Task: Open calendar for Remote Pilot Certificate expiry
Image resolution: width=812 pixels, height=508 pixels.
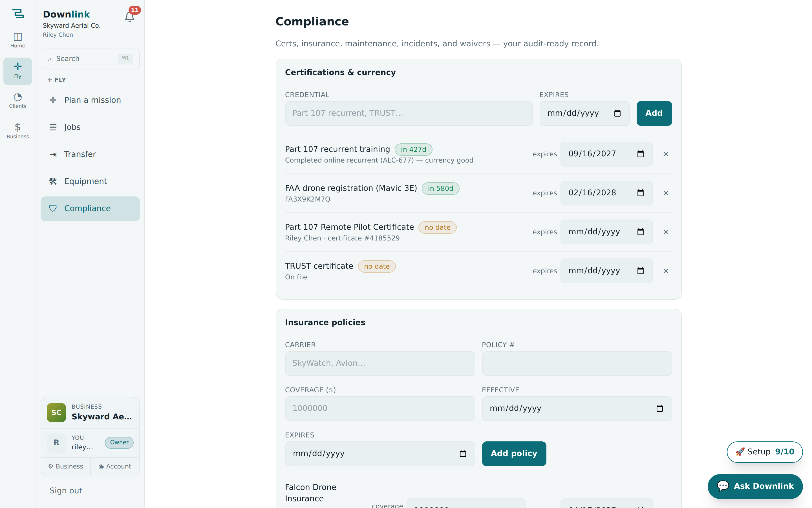Action: pos(640,232)
